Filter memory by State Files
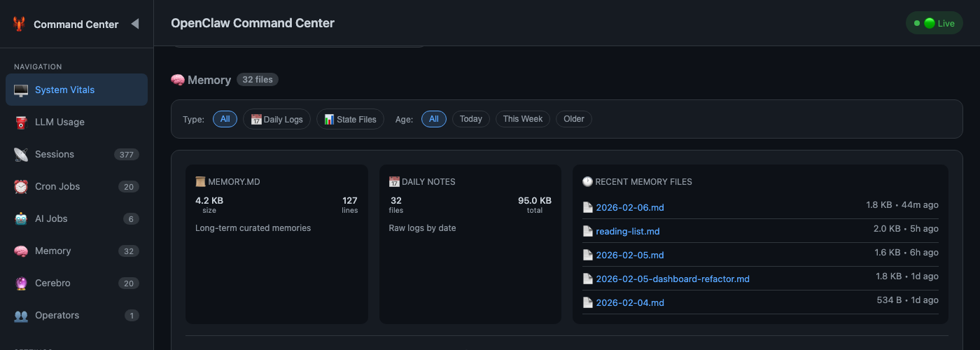 [x=350, y=119]
